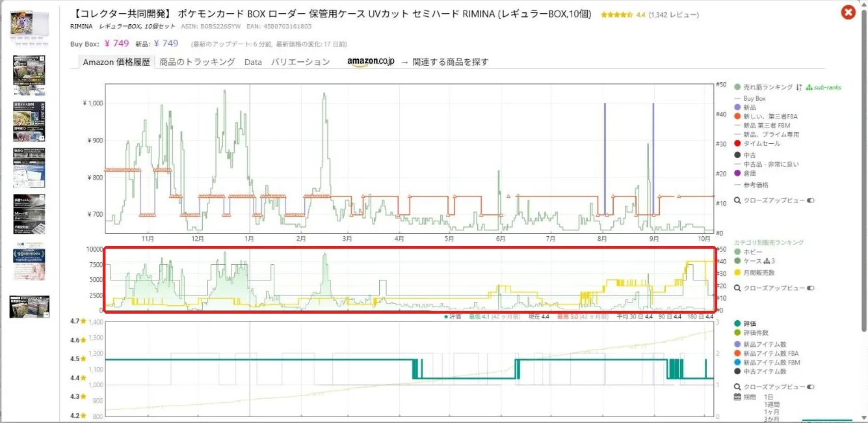Toggle 評価件数 review count series
Viewport: 868px width, 423px height.
(x=750, y=333)
